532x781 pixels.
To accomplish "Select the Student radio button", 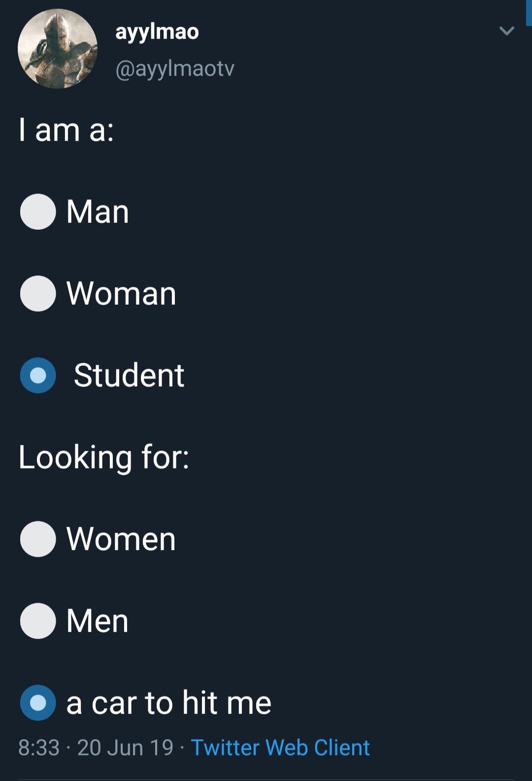I will (x=38, y=375).
